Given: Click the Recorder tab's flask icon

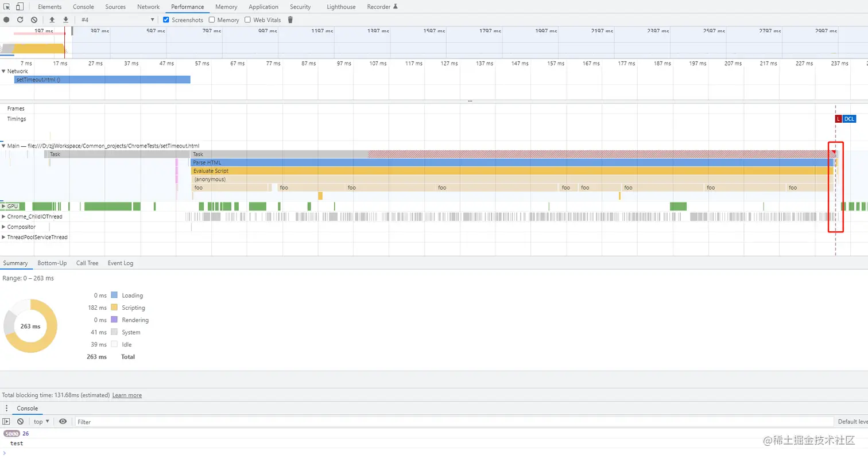Looking at the screenshot, I should (x=395, y=7).
